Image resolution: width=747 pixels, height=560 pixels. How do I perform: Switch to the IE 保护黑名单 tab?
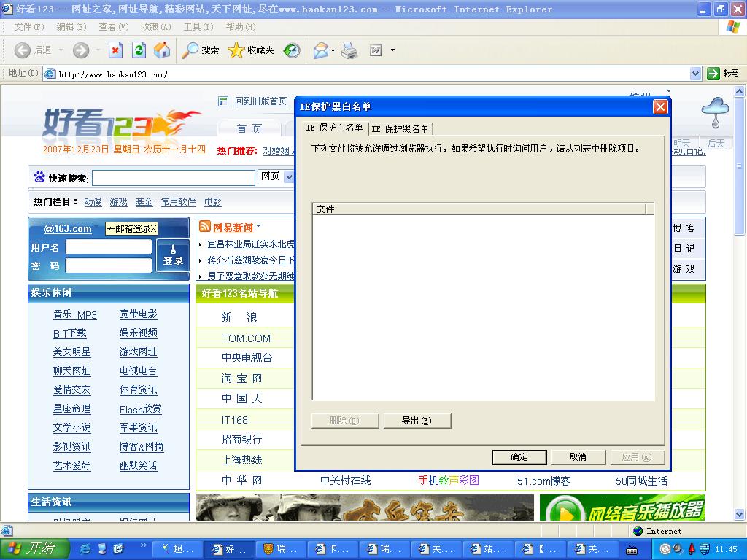400,128
